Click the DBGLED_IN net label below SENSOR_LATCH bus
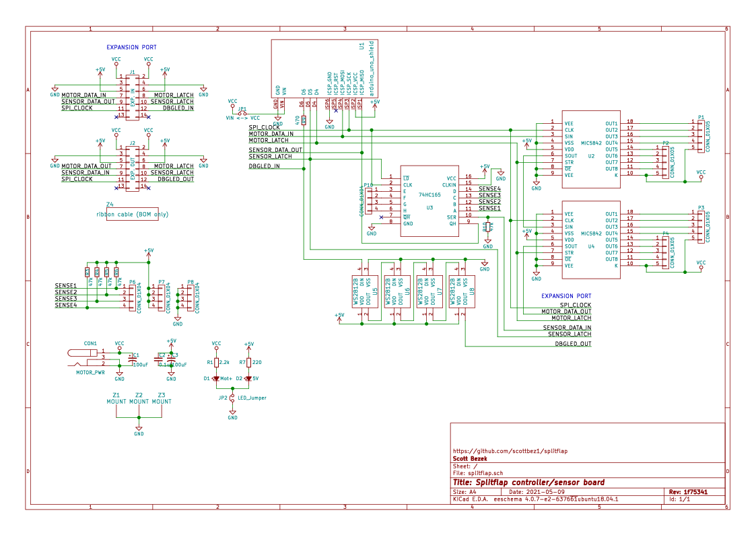 point(264,166)
